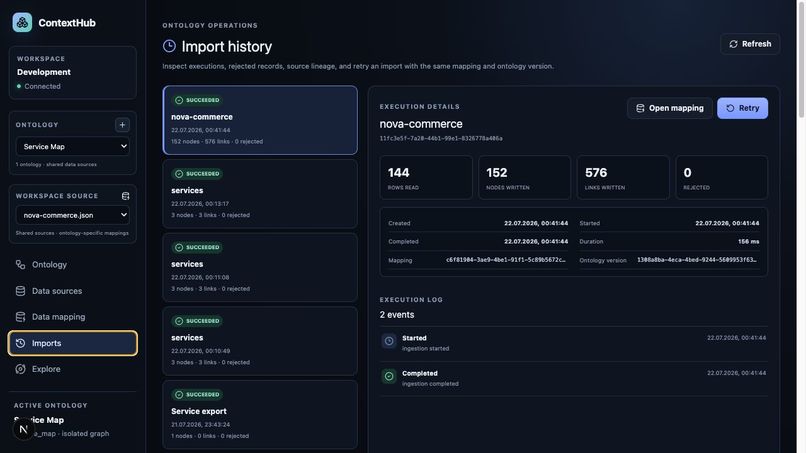Click the Started event clock icon
Screen dimensions: 806x453
(x=389, y=341)
